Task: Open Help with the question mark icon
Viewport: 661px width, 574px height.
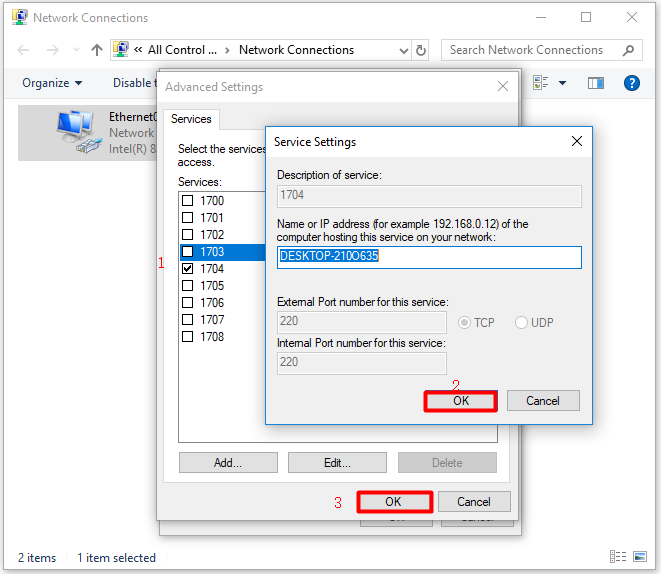Action: (x=631, y=83)
